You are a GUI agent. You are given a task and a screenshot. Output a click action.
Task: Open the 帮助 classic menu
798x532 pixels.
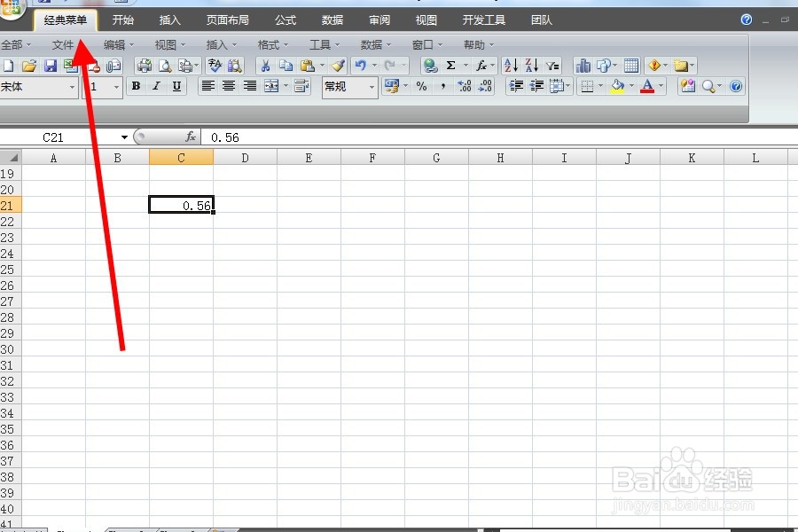point(479,45)
